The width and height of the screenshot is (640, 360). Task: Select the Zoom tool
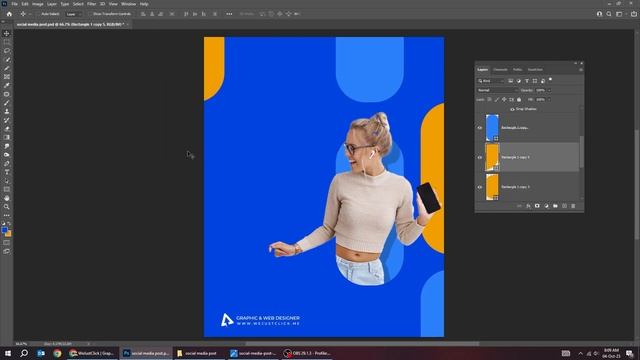(7, 207)
